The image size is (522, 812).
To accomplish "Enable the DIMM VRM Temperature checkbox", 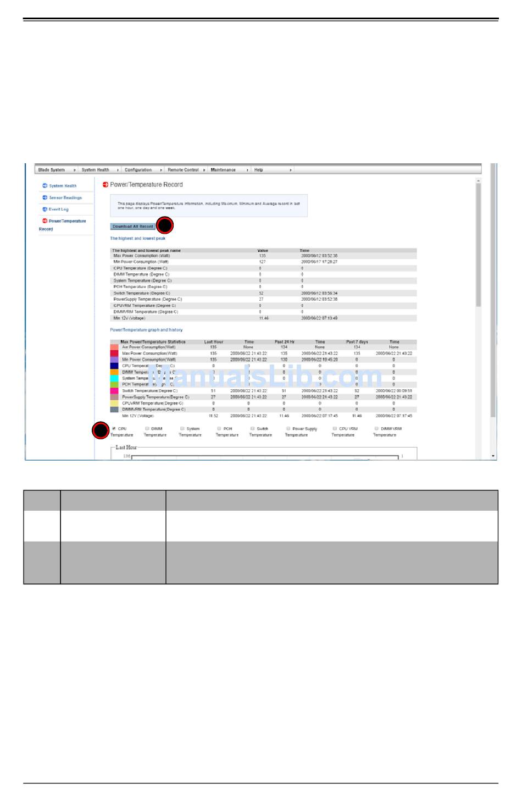I will click(376, 428).
